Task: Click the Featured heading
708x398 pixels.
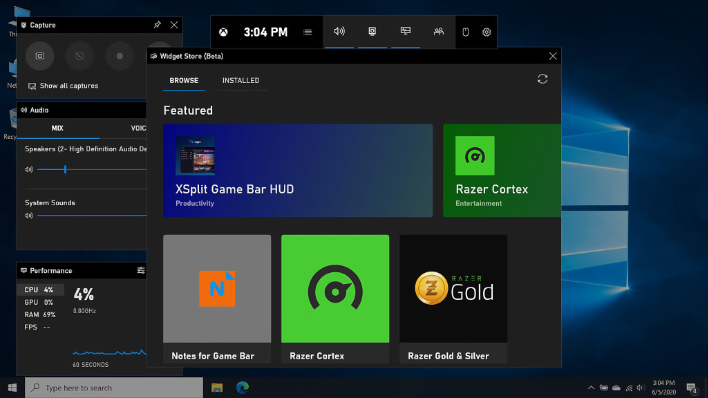Action: coord(188,110)
